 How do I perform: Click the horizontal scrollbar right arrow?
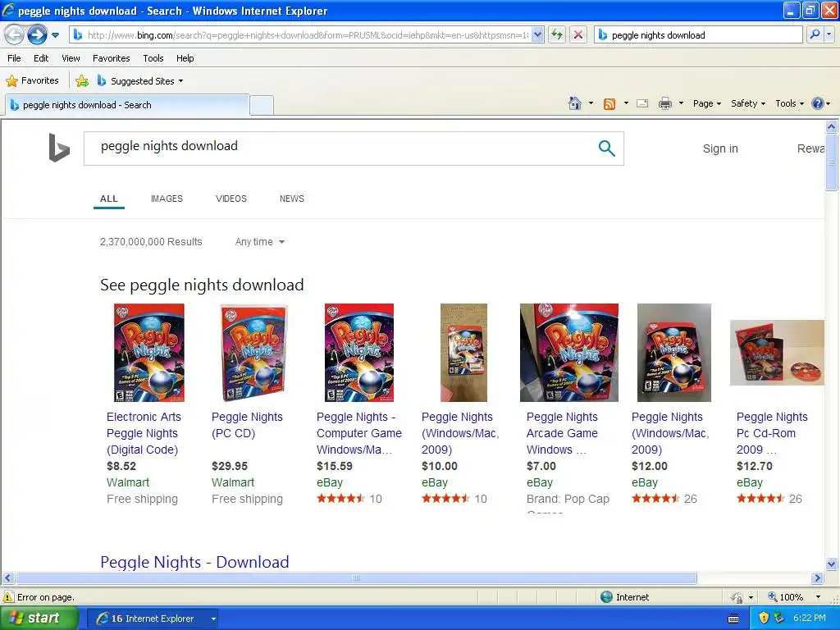(817, 578)
